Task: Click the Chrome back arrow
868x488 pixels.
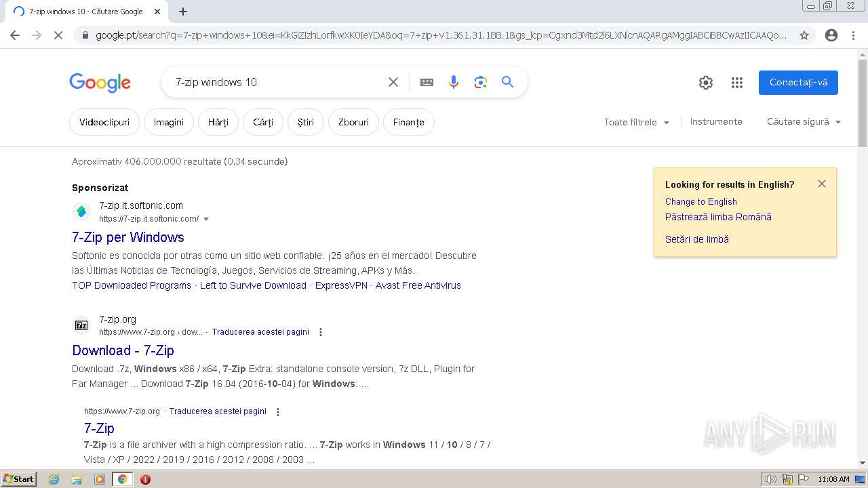Action: tap(15, 35)
